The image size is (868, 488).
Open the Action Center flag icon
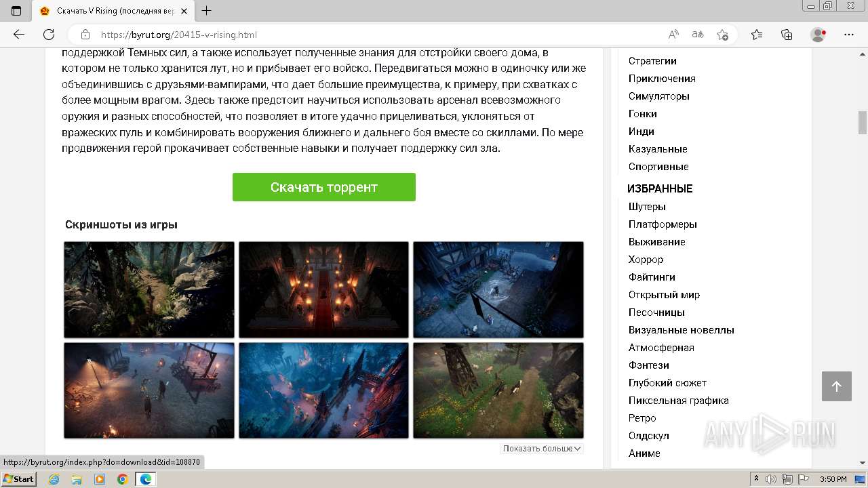(804, 479)
